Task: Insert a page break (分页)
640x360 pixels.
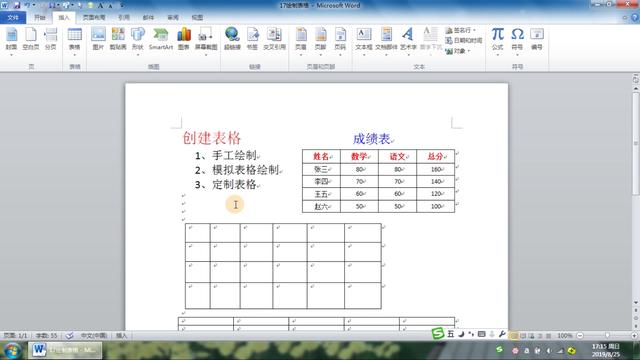Action: tap(51, 40)
